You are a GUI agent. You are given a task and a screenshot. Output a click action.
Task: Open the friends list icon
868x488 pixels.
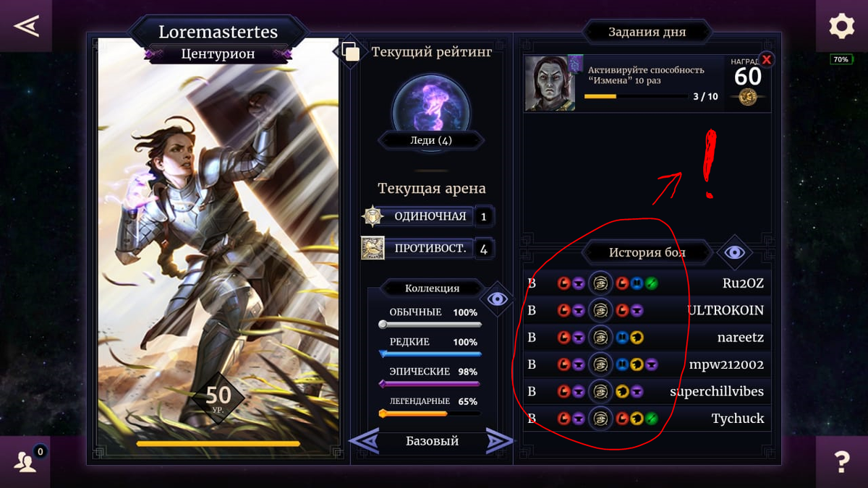[x=25, y=461]
